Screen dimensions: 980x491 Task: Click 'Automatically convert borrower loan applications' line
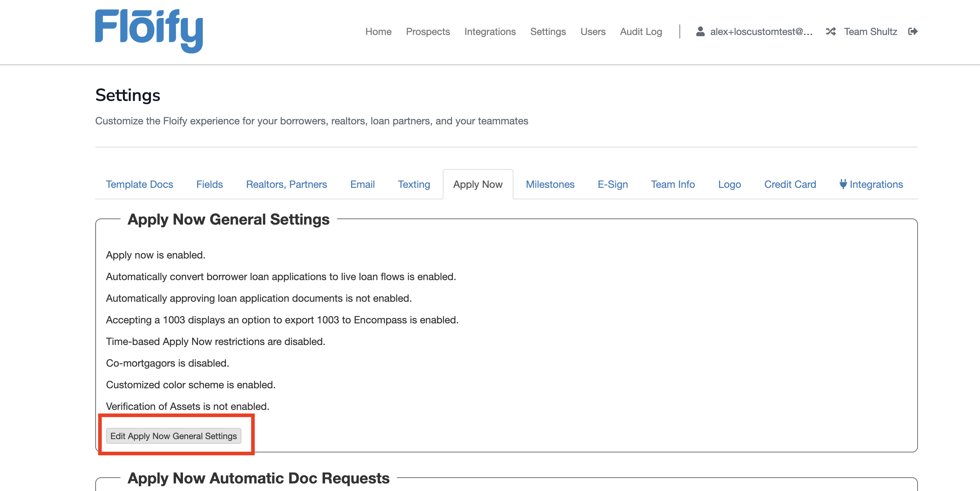tap(281, 277)
